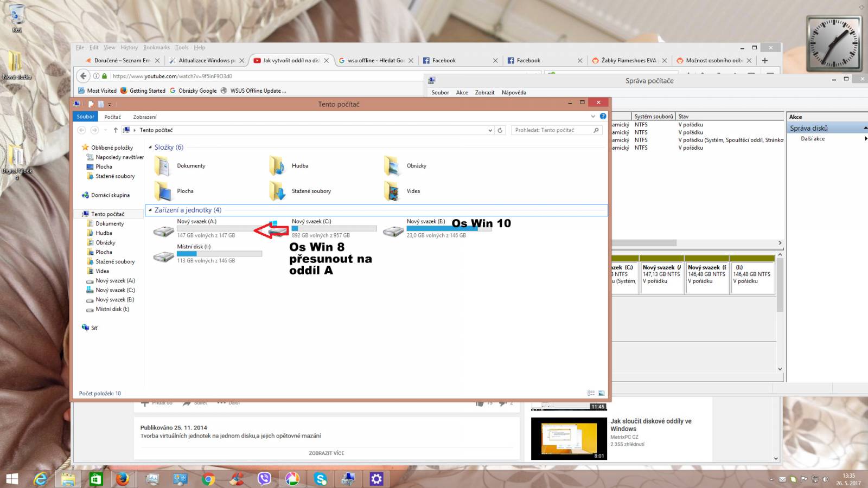Collapse the Zařízení a jednotky (4) group
Viewport: 868px width, 488px height.
tap(150, 210)
